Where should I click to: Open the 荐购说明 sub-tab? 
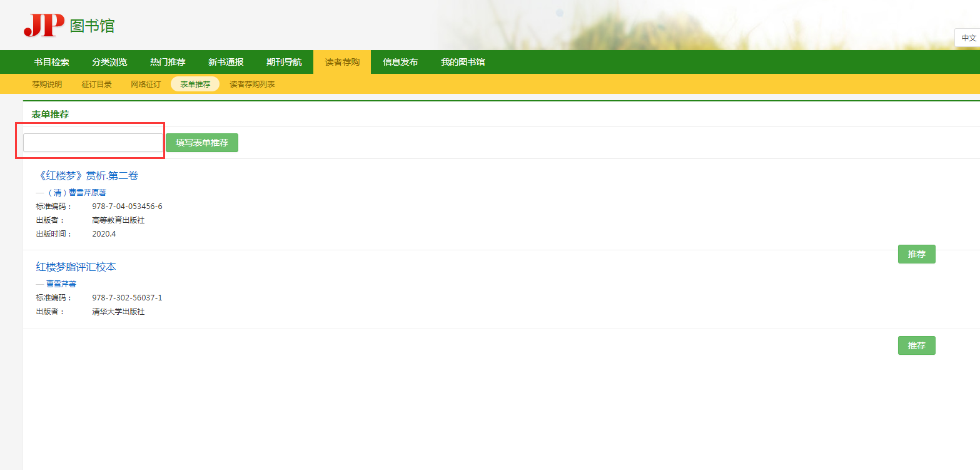click(x=47, y=84)
